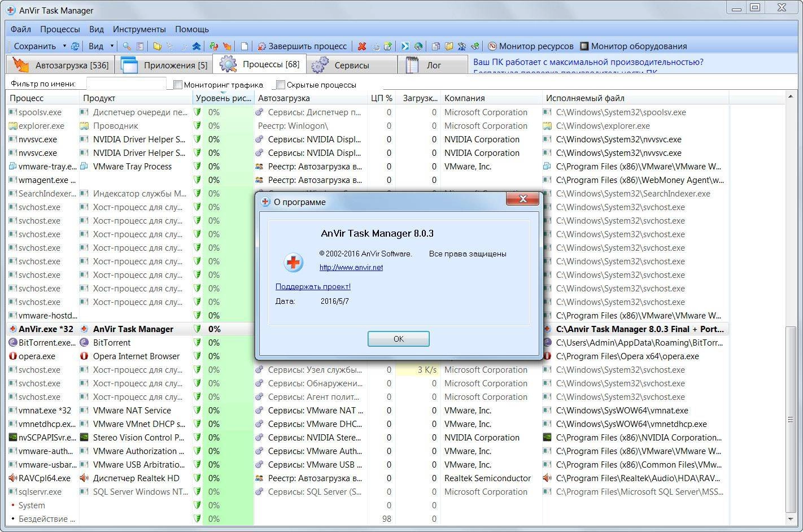Sort by the Компания column header
The height and width of the screenshot is (532, 803).
point(491,98)
